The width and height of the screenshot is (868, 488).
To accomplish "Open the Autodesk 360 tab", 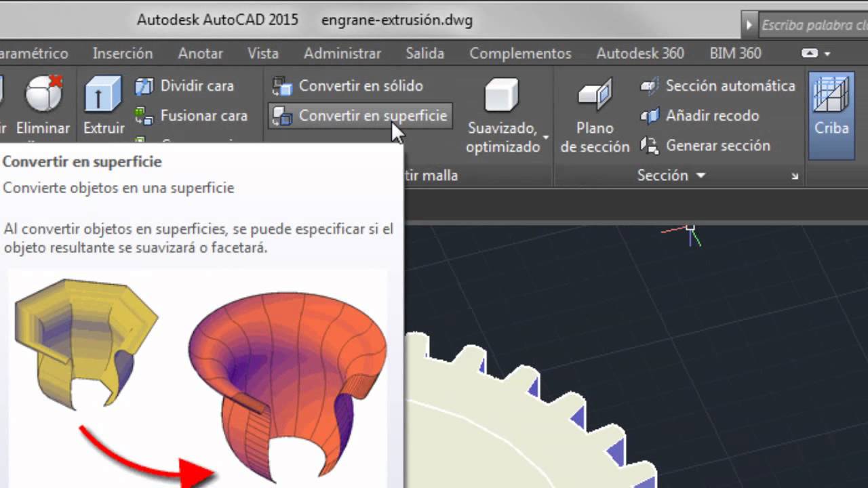I will pyautogui.click(x=640, y=53).
